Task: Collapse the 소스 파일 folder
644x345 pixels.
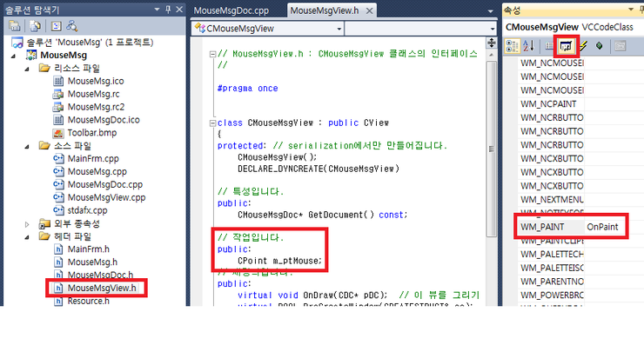Action: (x=27, y=146)
